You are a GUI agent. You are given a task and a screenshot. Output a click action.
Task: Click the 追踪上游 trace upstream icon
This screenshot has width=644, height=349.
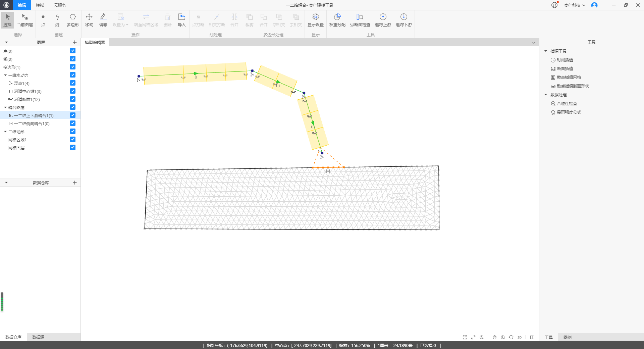pos(383,20)
